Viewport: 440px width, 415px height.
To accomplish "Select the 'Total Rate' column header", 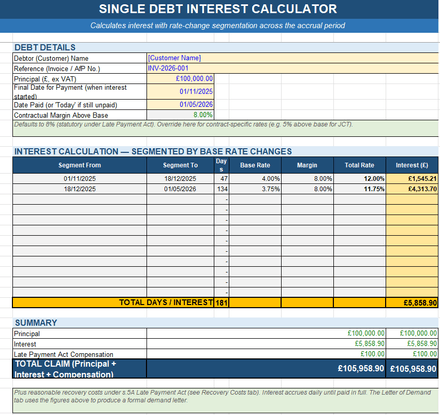I will click(x=359, y=165).
